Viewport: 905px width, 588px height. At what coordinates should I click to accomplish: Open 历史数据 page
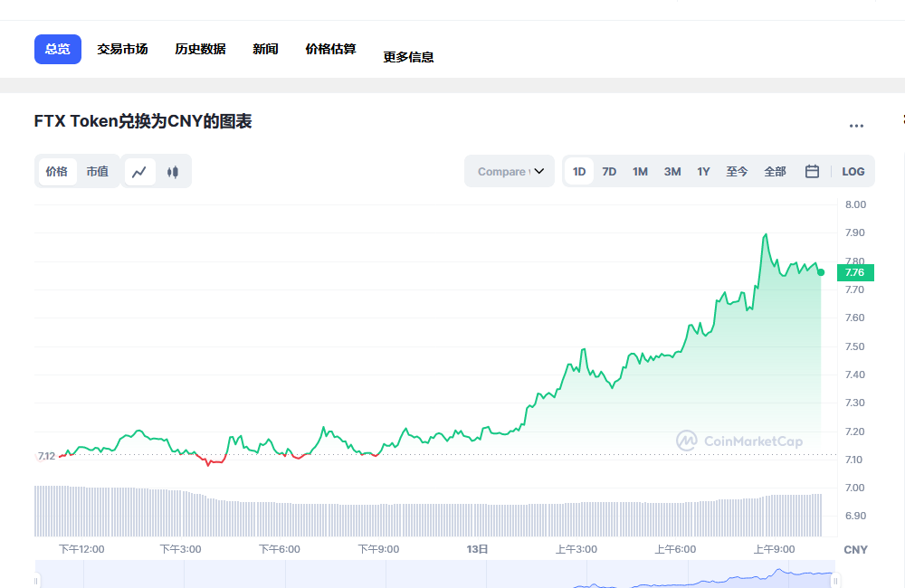pos(200,49)
